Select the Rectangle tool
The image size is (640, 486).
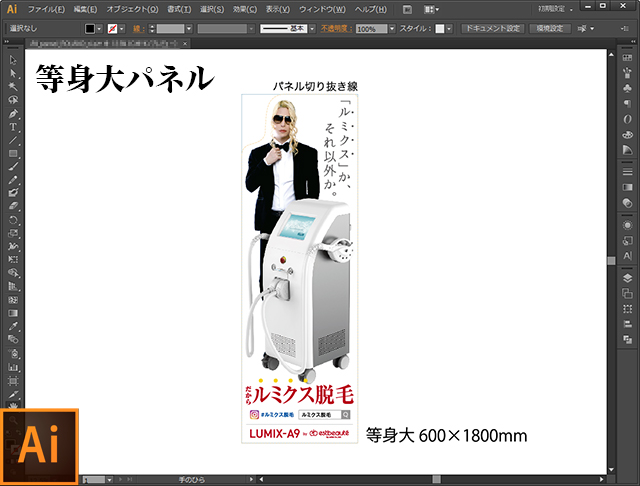click(13, 153)
